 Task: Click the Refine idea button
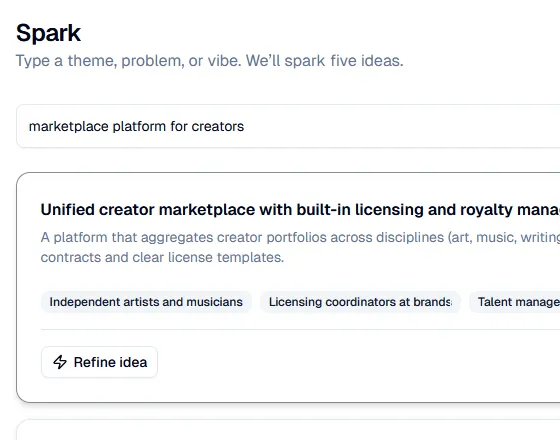99,362
